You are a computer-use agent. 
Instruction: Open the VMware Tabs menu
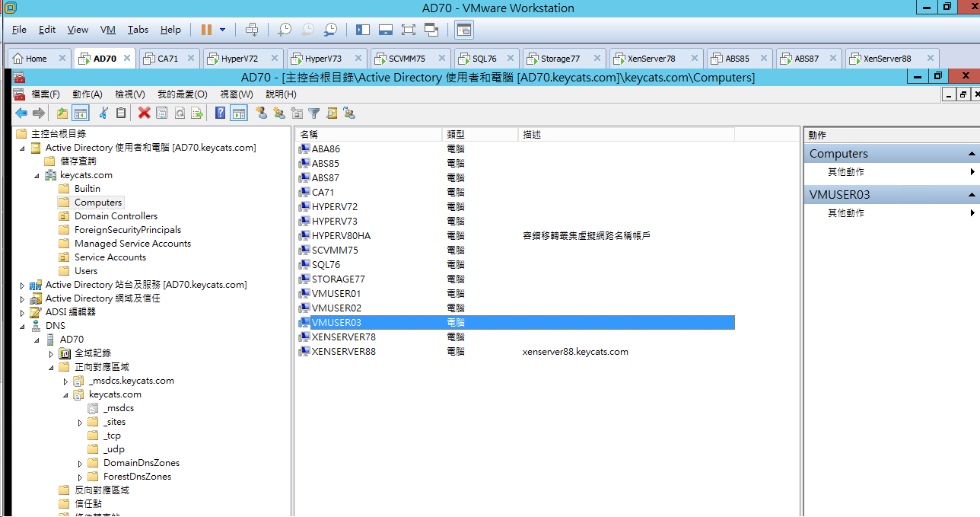(138, 30)
